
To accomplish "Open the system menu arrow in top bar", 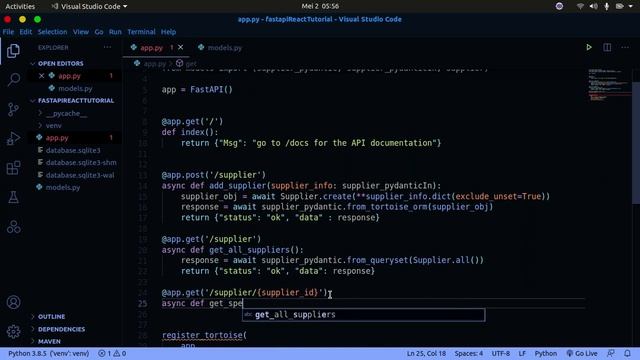I will point(631,6).
